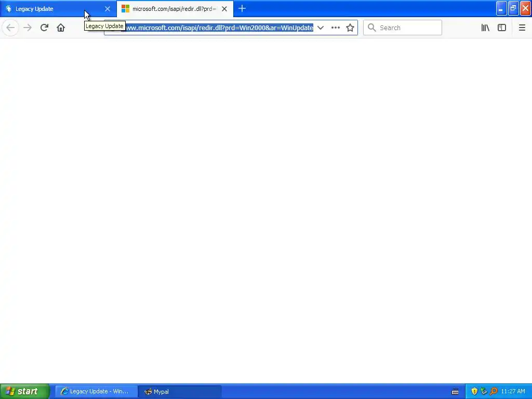Reload the current page
Screen dimensions: 532x399
pos(44,28)
